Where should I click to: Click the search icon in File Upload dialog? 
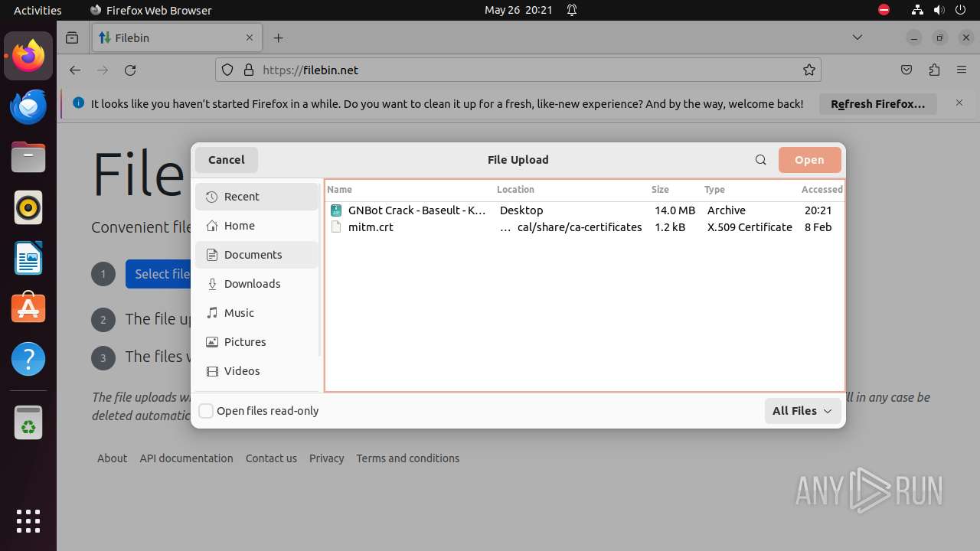pyautogui.click(x=760, y=160)
